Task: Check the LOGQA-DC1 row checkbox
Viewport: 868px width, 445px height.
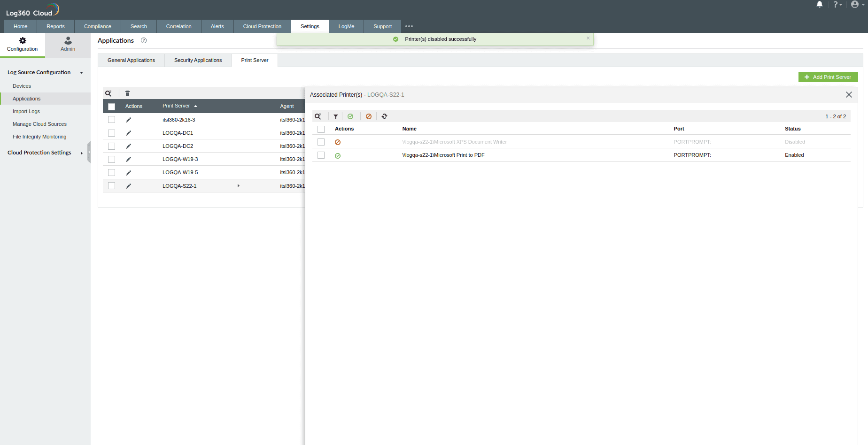Action: pos(112,133)
